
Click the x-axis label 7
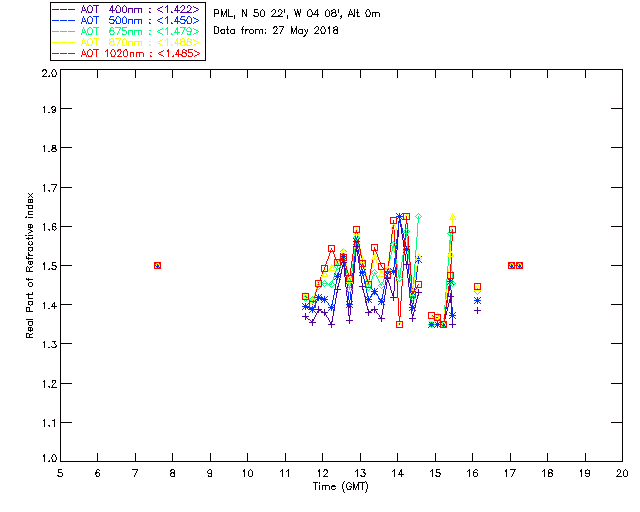pos(135,473)
